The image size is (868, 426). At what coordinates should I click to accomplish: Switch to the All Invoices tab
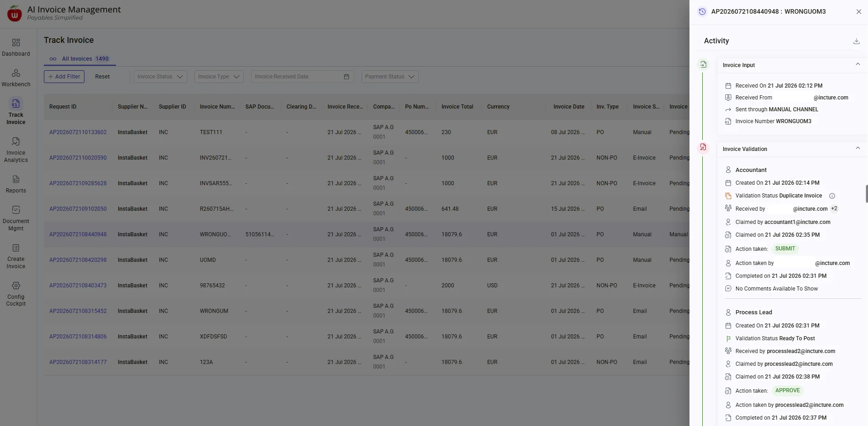click(80, 59)
